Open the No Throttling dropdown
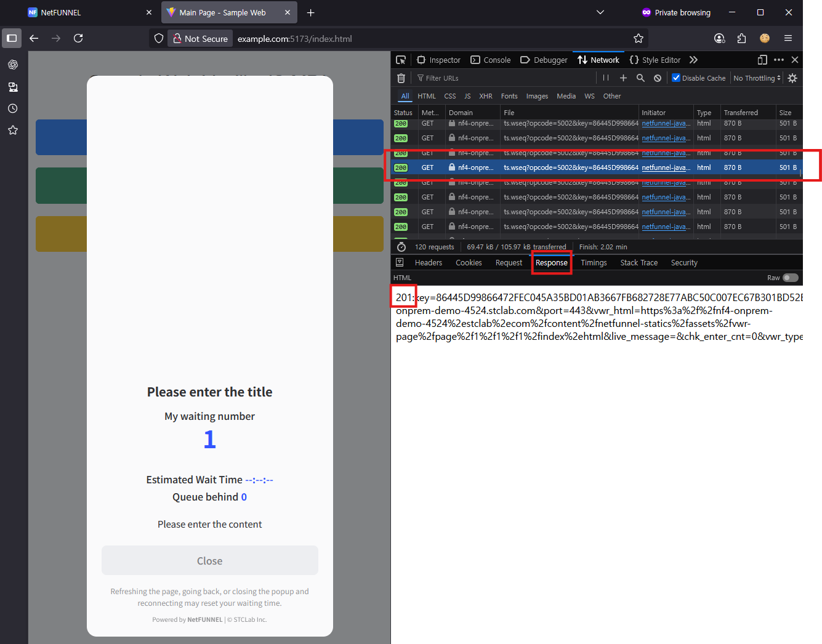This screenshot has height=644, width=822. [757, 78]
